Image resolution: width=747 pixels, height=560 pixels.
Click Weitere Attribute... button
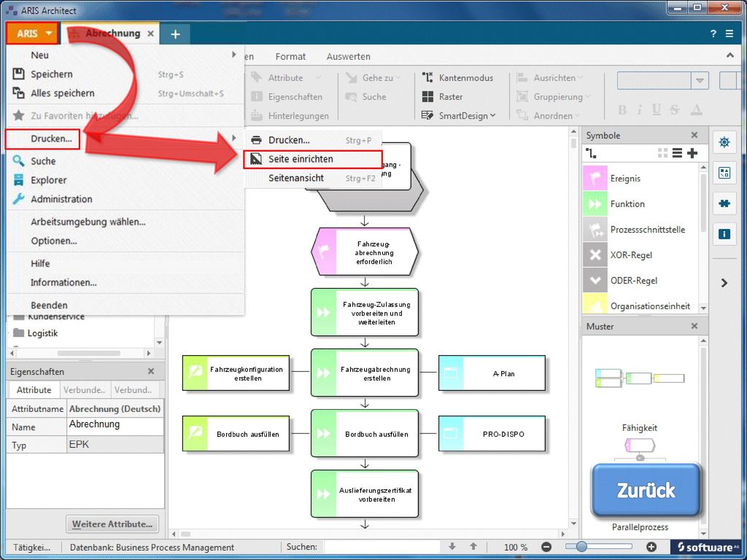coord(112,524)
